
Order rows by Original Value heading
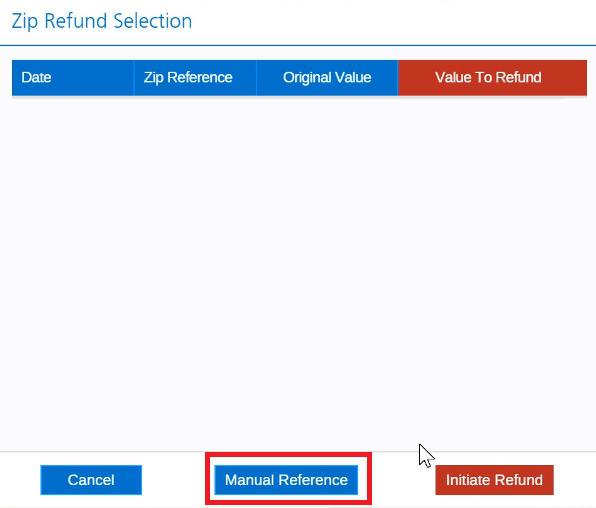(x=327, y=78)
